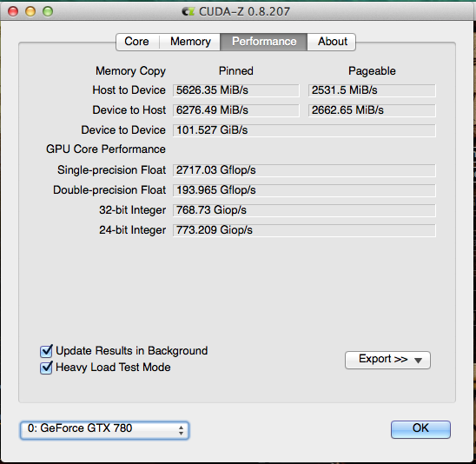476x464 pixels.
Task: Select the 2717.03 Gflop/s single-precision value
Action: (x=304, y=170)
